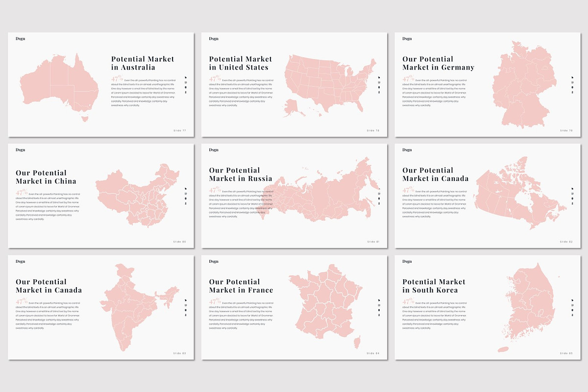588x392 pixels.
Task: Select the pink United States map
Action: point(329,86)
